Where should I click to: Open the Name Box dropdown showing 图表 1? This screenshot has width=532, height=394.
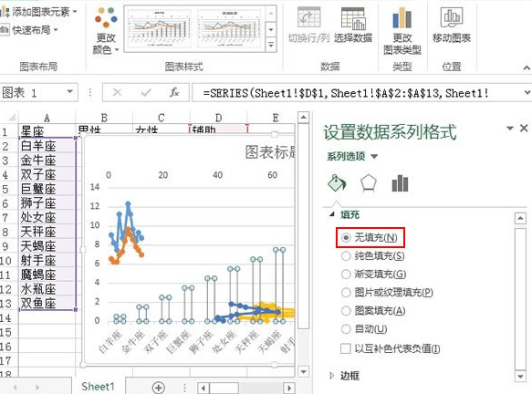click(x=70, y=92)
